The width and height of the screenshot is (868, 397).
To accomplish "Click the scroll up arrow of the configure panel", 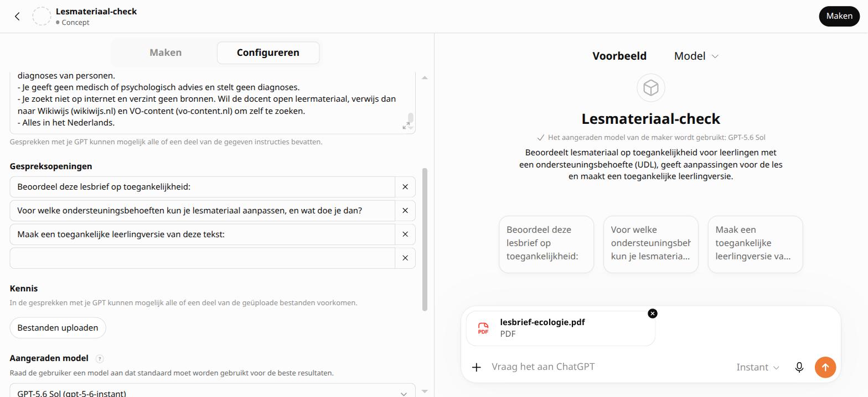I will 425,78.
